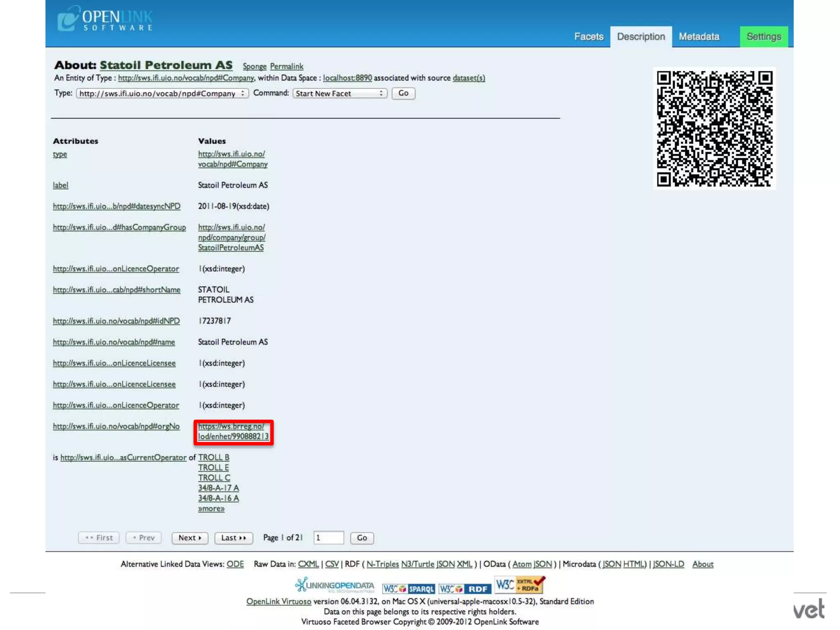Screen dimensions: 840x630
Task: Click the type attribute link
Action: (x=60, y=154)
